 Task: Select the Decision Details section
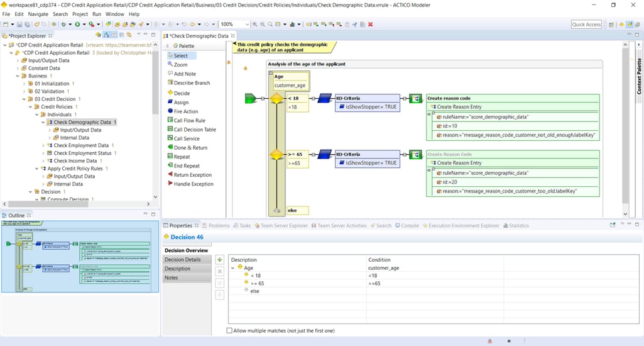[187, 260]
